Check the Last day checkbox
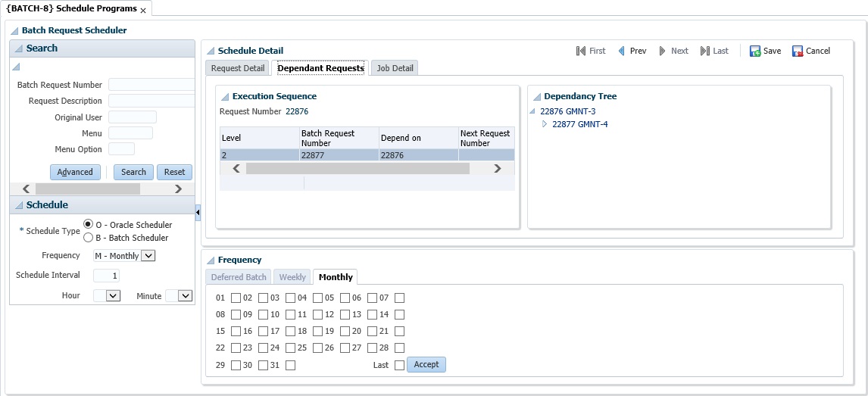This screenshot has width=868, height=396. pos(399,365)
